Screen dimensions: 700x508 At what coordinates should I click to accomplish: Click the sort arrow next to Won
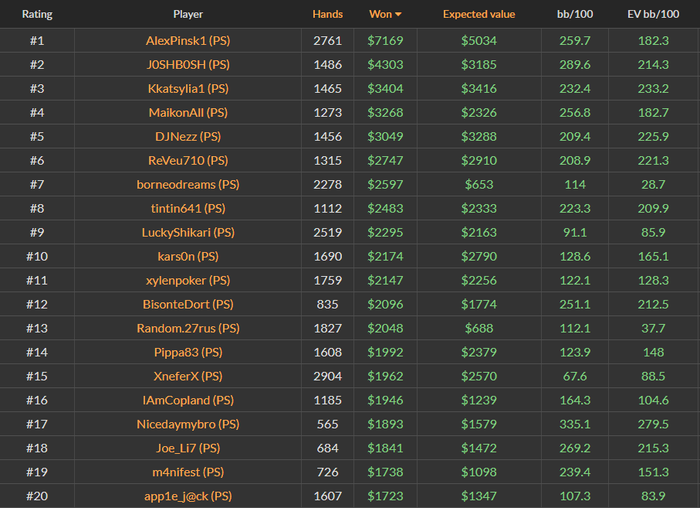[x=399, y=15]
